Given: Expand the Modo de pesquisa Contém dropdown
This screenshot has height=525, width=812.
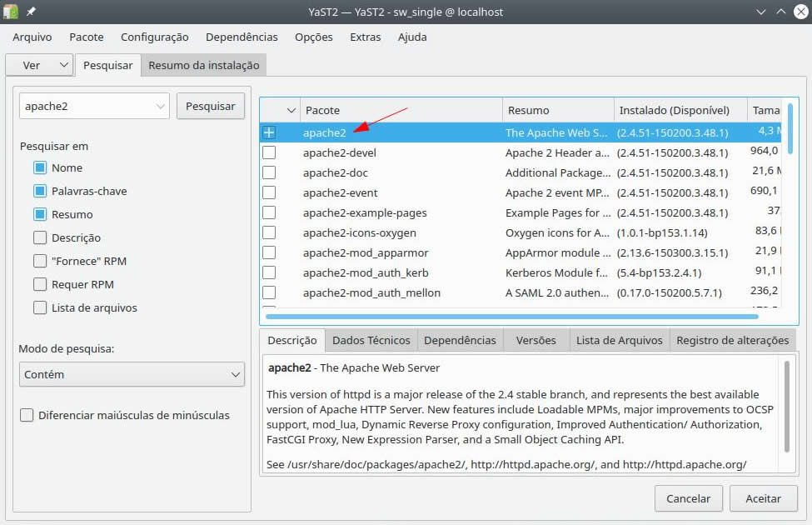Looking at the screenshot, I should coord(132,375).
